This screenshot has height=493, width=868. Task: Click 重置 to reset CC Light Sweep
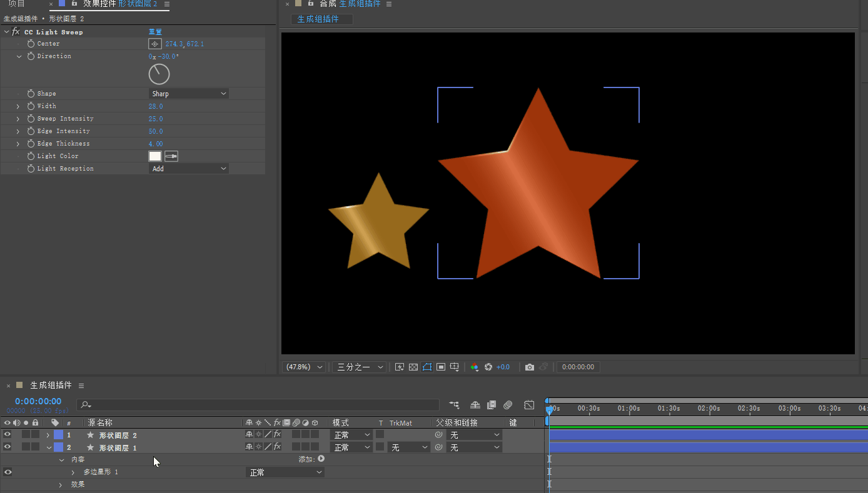[x=155, y=32]
